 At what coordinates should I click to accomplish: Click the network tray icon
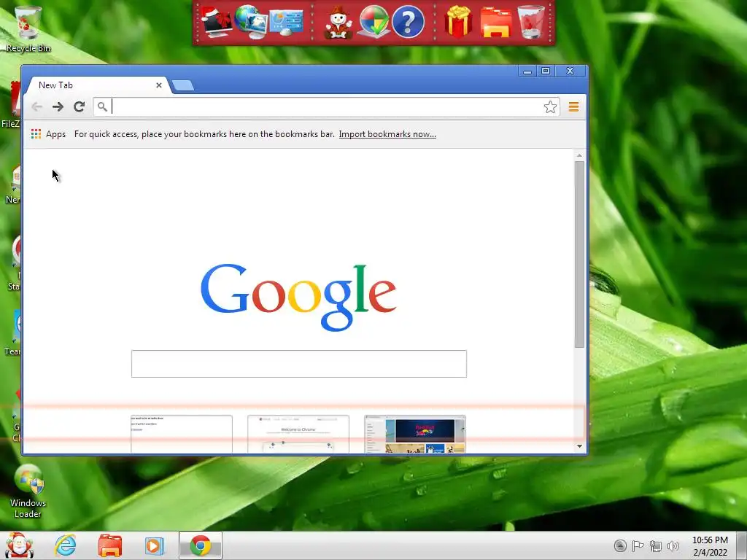656,545
